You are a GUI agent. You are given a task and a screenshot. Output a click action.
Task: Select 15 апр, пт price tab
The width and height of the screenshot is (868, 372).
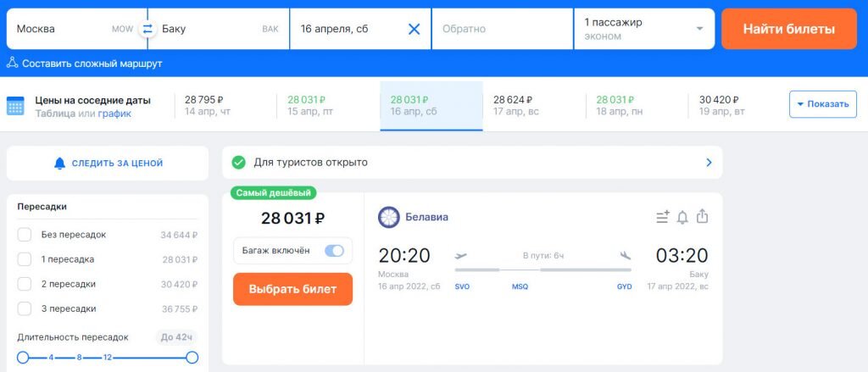click(328, 106)
